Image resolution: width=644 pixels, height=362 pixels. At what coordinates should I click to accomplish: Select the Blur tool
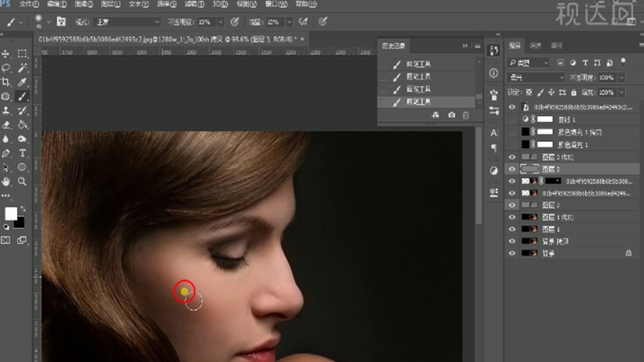point(6,139)
